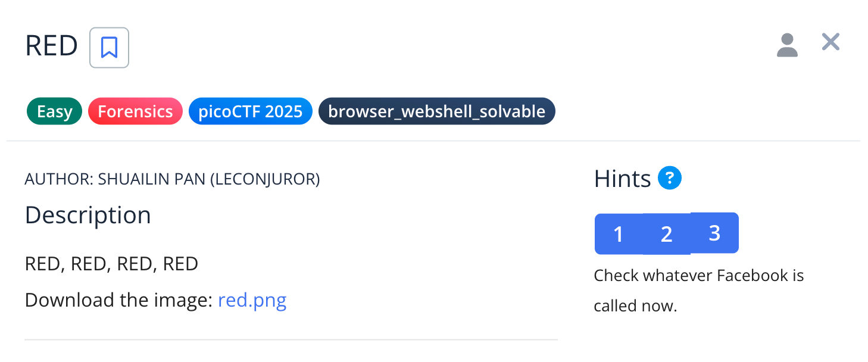
Task: Click the LECONJUROR author handle
Action: tap(265, 179)
